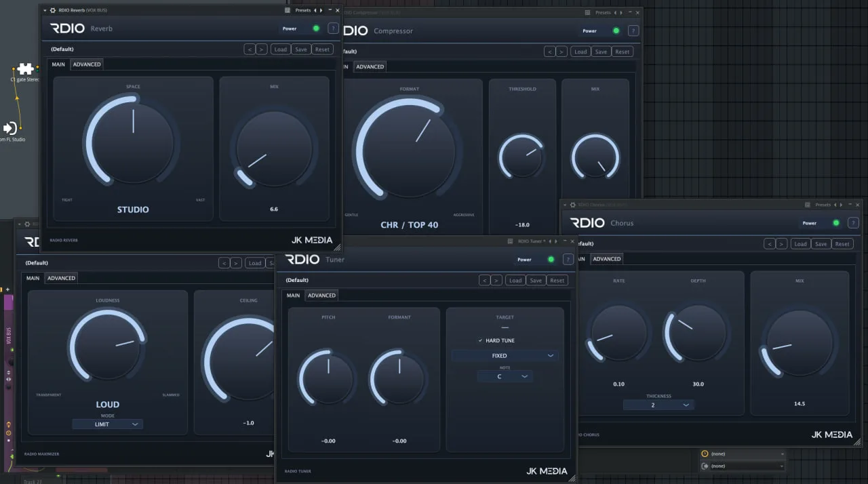Switch to the Maximizer Advanced tab
The height and width of the screenshot is (484, 868).
[x=61, y=278]
